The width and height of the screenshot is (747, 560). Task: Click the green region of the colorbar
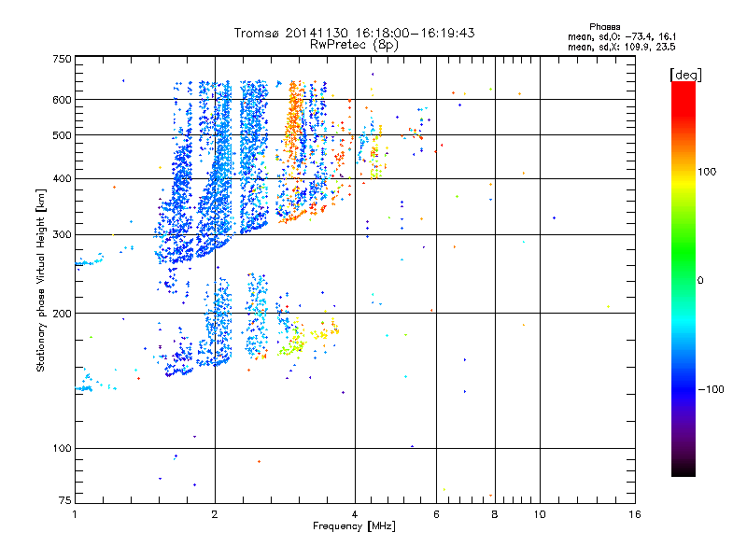click(684, 252)
